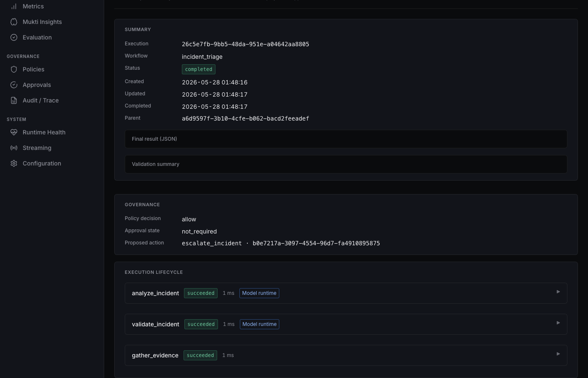
Task: Expand the Validation summary panel
Action: (x=346, y=164)
